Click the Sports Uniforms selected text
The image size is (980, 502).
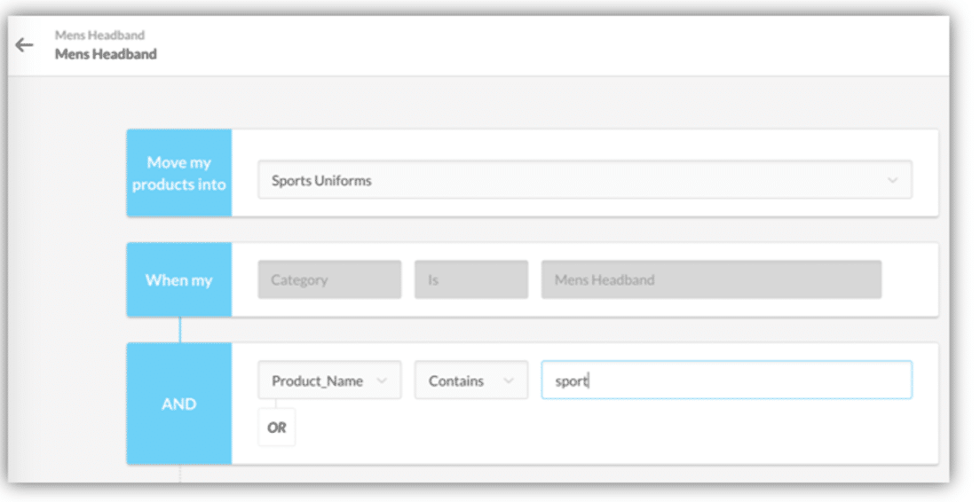tap(321, 180)
